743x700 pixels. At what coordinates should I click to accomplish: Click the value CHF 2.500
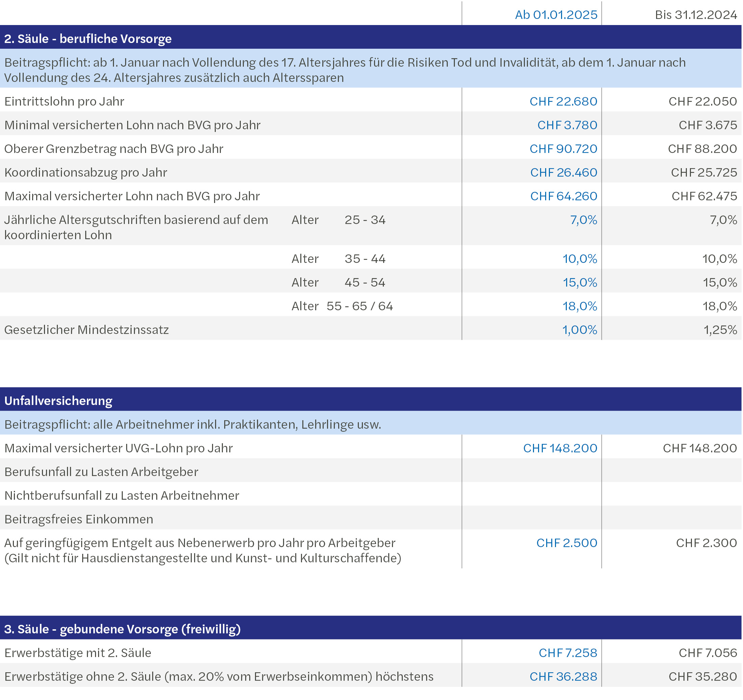coord(566,543)
